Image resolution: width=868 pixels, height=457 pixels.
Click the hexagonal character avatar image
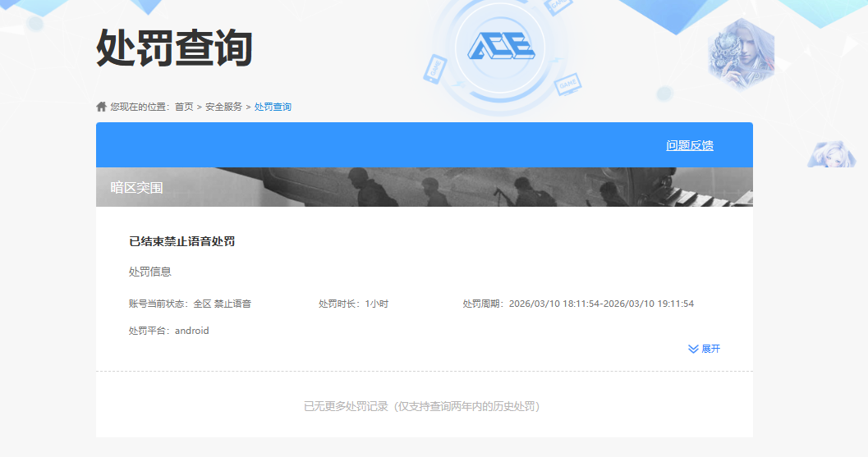pos(741,53)
